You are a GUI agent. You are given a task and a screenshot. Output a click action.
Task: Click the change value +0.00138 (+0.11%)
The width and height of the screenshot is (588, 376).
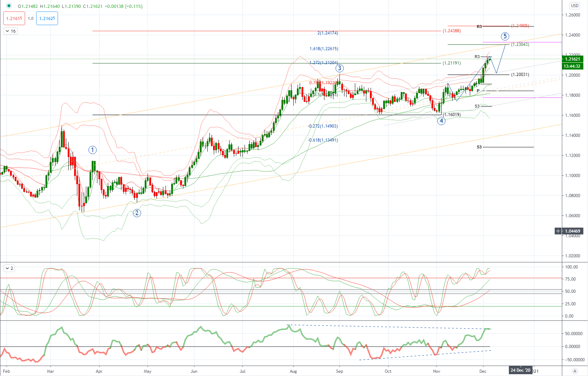124,6
